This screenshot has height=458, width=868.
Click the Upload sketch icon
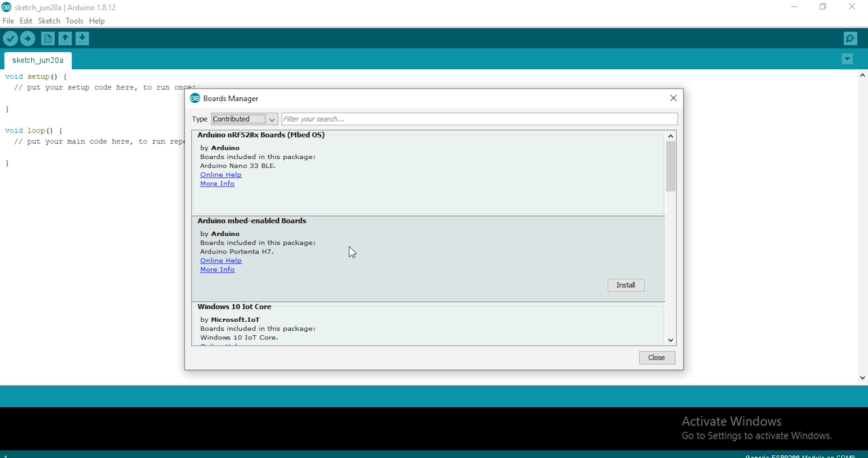click(28, 38)
